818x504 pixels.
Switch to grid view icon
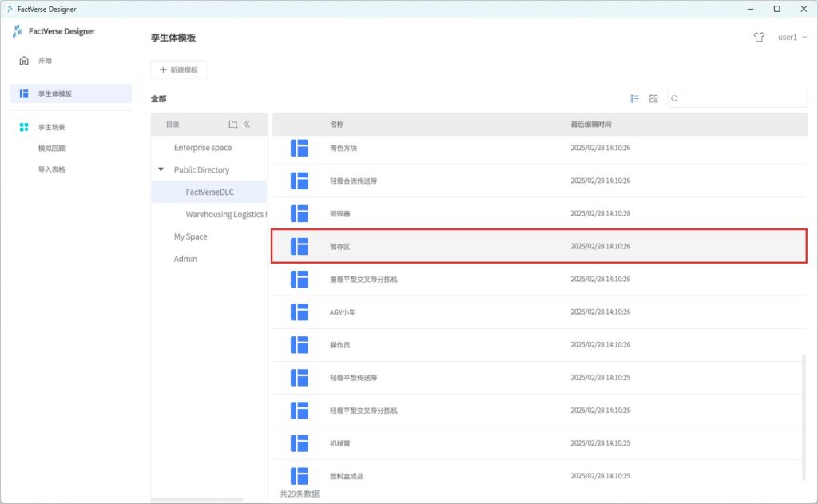coord(653,99)
